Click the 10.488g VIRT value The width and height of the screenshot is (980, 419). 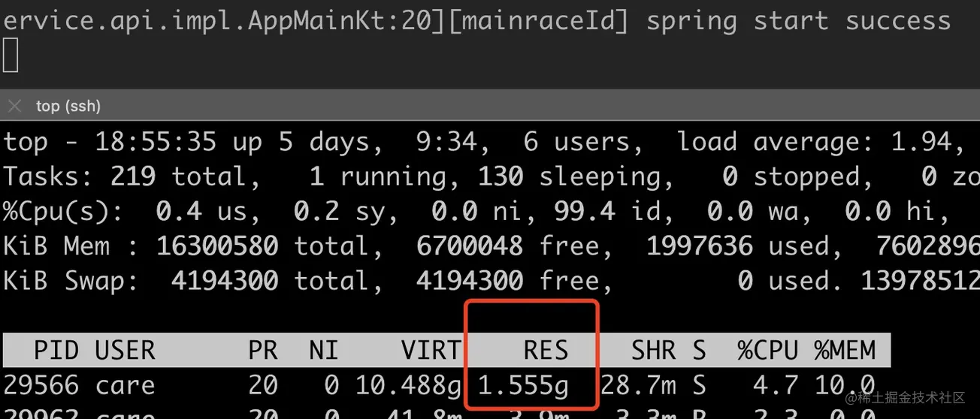(x=408, y=386)
